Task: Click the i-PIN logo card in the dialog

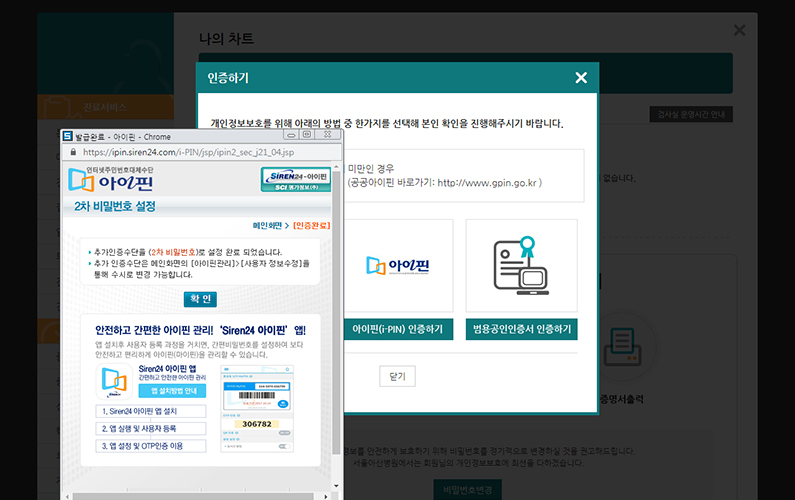Action: [398, 266]
